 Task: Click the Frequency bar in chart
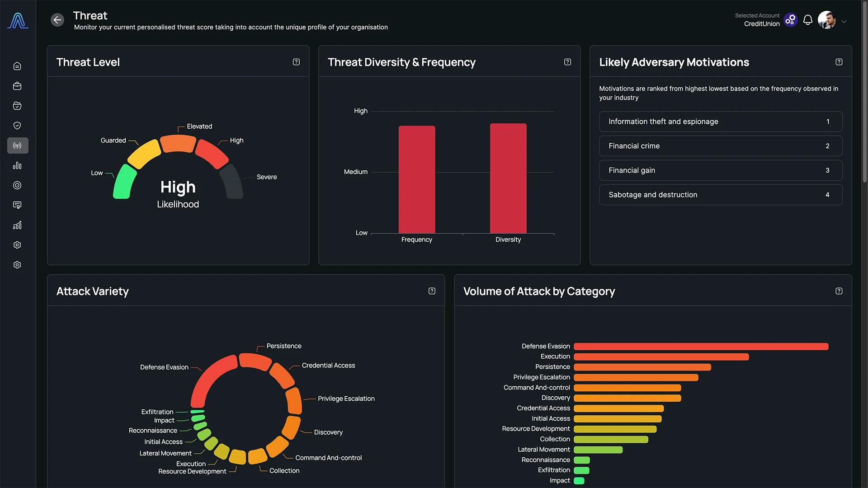click(x=417, y=179)
